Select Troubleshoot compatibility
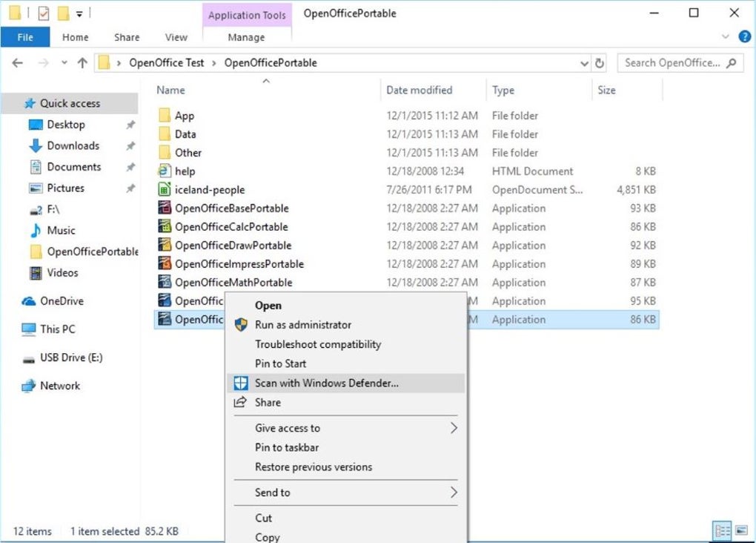 (x=345, y=344)
